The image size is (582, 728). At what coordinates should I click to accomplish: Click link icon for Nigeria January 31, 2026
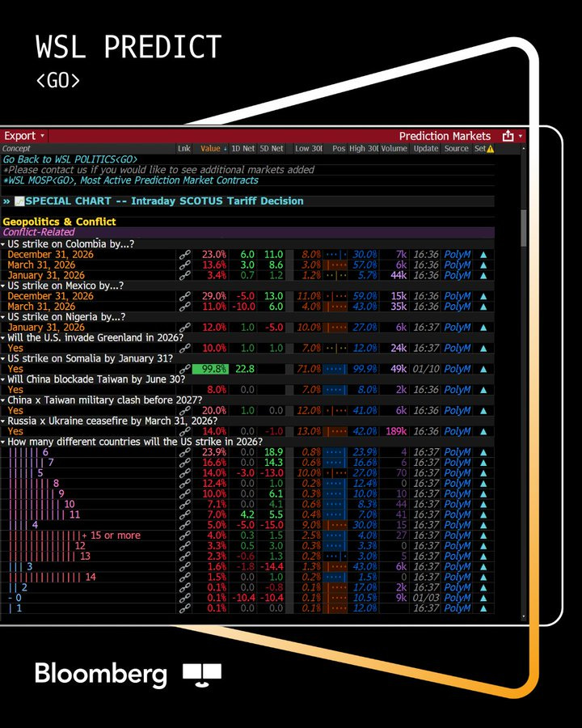point(185,328)
